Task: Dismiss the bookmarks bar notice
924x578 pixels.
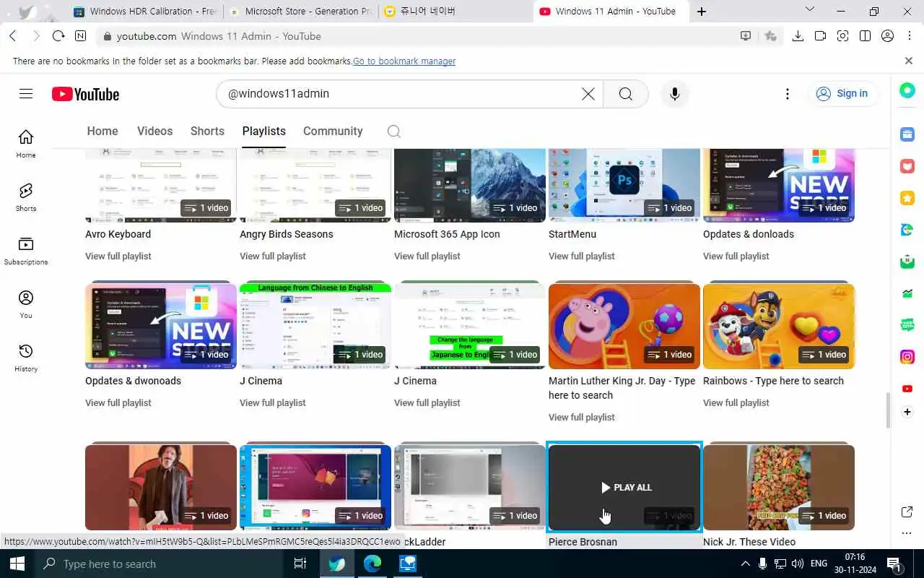Action: click(909, 61)
